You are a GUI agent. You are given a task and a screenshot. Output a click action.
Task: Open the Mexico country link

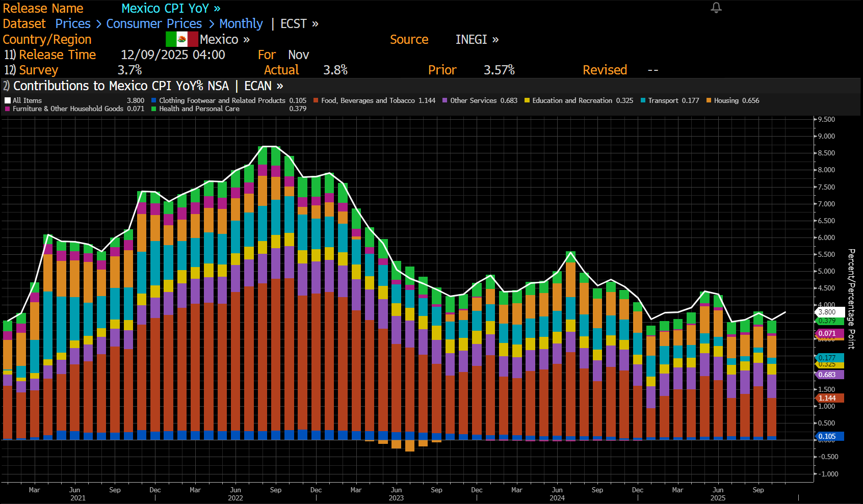224,39
